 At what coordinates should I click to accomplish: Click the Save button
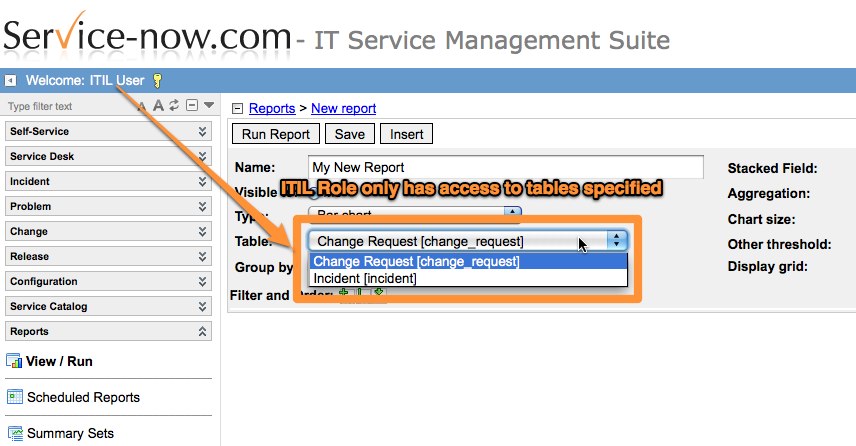pos(349,134)
